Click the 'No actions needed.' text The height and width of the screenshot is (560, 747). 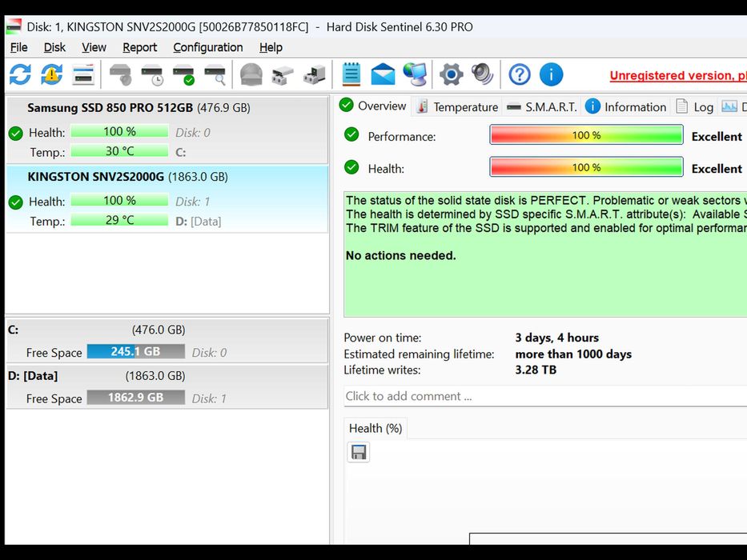(x=400, y=256)
